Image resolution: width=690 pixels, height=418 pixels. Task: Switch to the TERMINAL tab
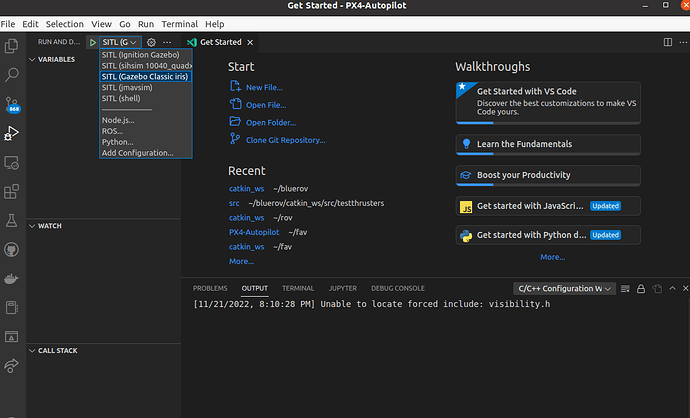[x=298, y=289]
